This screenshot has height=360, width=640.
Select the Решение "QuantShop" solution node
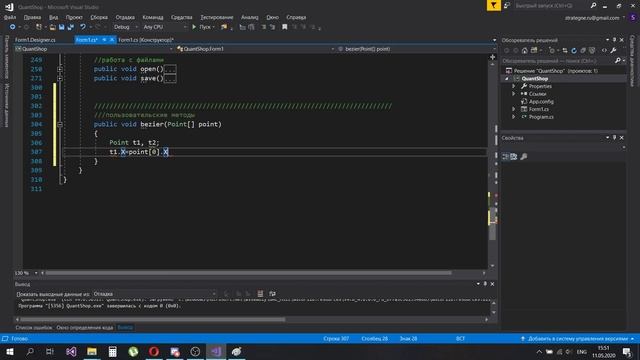tap(551, 71)
